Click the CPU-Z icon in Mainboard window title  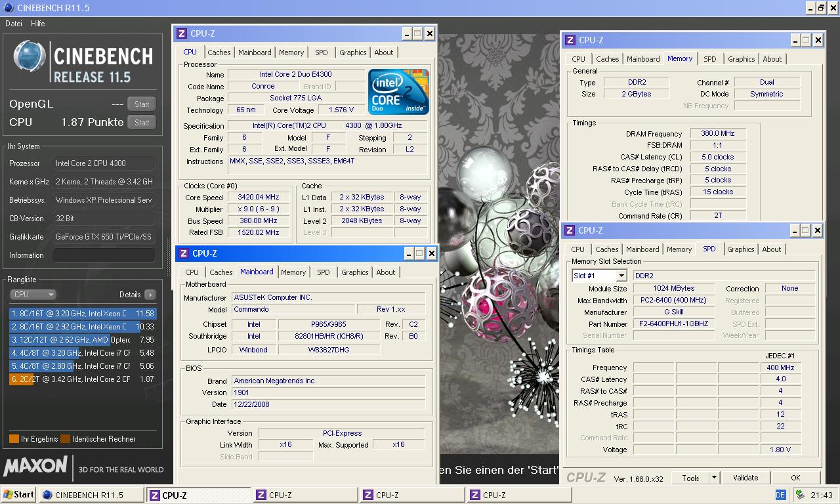184,253
